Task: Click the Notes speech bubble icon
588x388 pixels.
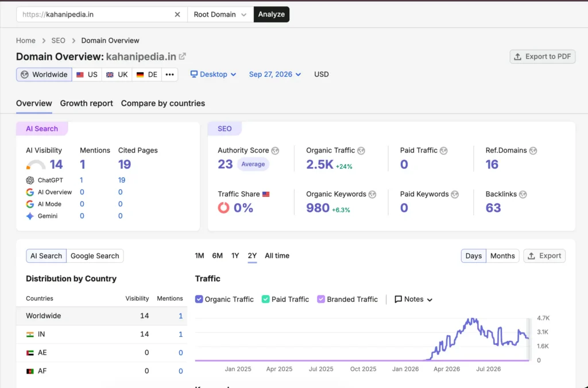Action: [399, 299]
